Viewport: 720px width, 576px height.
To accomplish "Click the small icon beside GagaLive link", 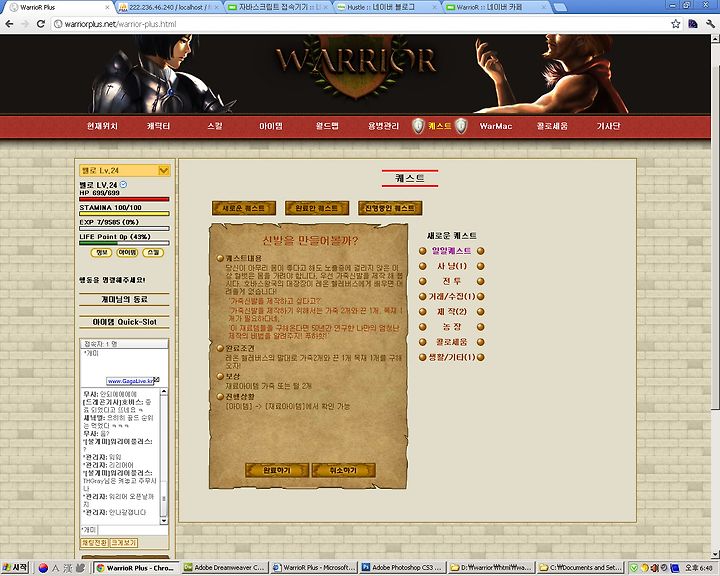I will pos(157,379).
